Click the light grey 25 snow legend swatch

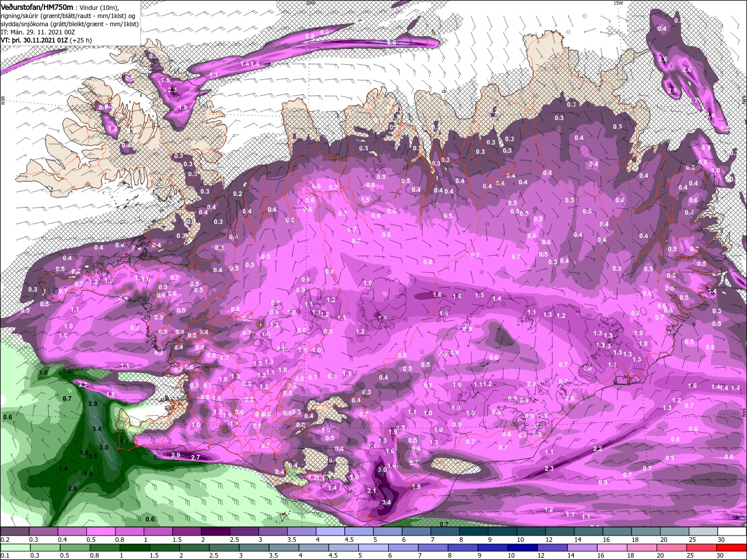(703, 531)
